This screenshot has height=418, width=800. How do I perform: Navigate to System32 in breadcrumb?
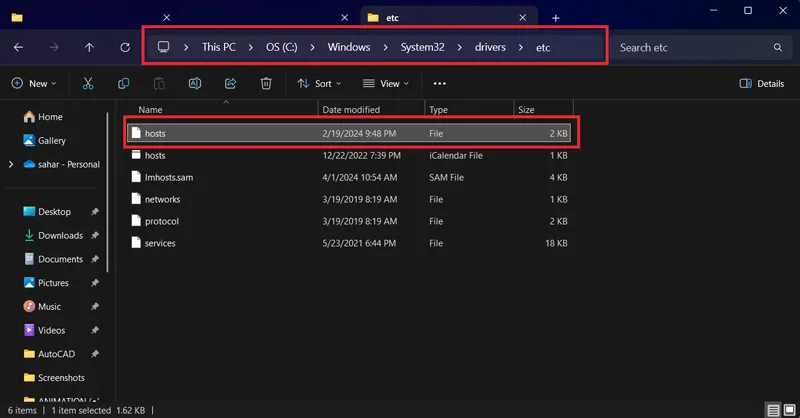422,47
